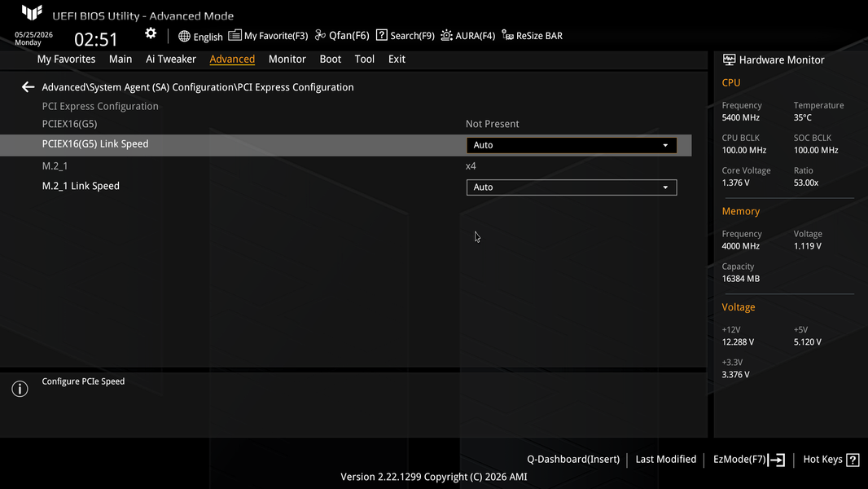Select the PCIEX16(G5) Link Speed row label
Image resolution: width=868 pixels, height=489 pixels.
[x=95, y=144]
